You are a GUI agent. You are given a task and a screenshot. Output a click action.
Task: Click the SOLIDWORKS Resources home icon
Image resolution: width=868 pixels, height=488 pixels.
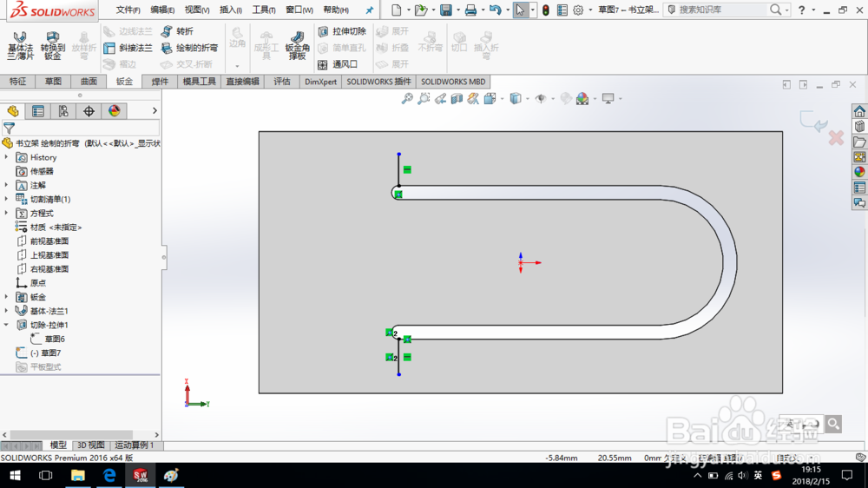(x=859, y=111)
